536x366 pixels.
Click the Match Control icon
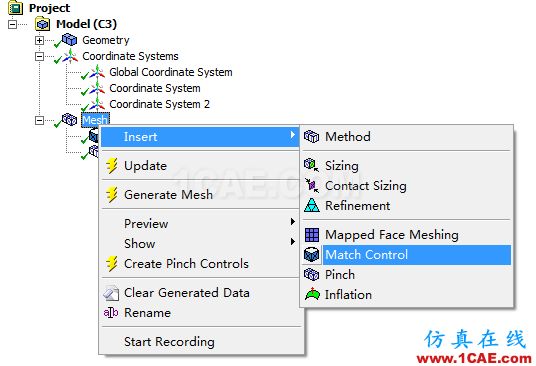(311, 255)
